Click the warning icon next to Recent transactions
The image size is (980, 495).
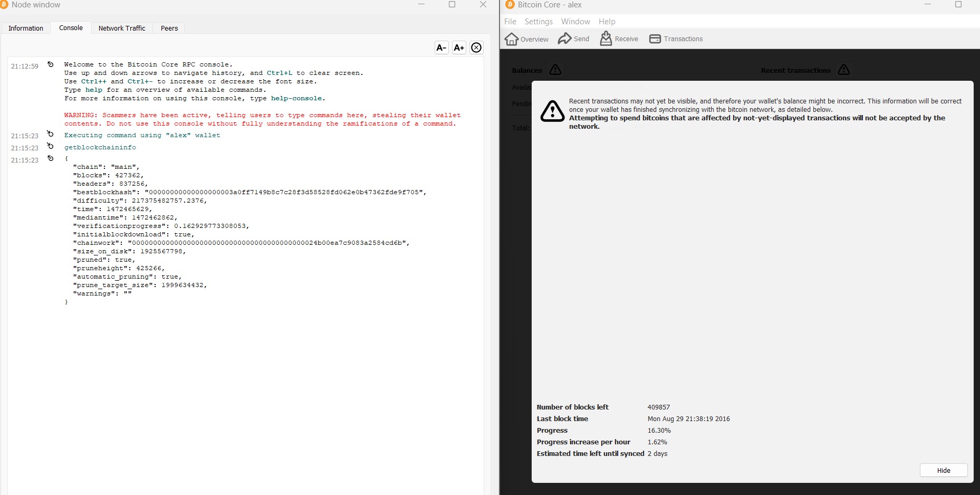pyautogui.click(x=844, y=70)
